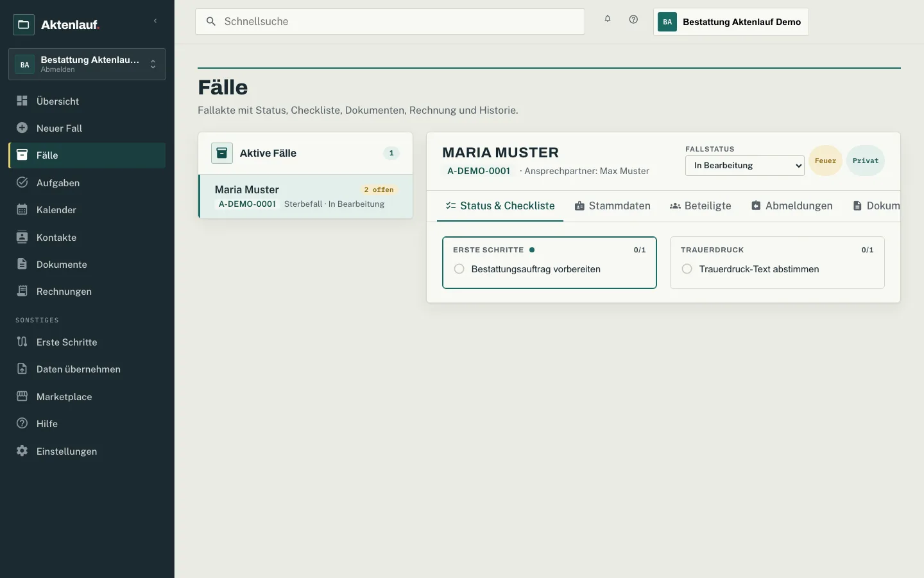Screen dimensions: 924x578
Task: Click the Daten übernehmen upload icon
Action: click(22, 369)
